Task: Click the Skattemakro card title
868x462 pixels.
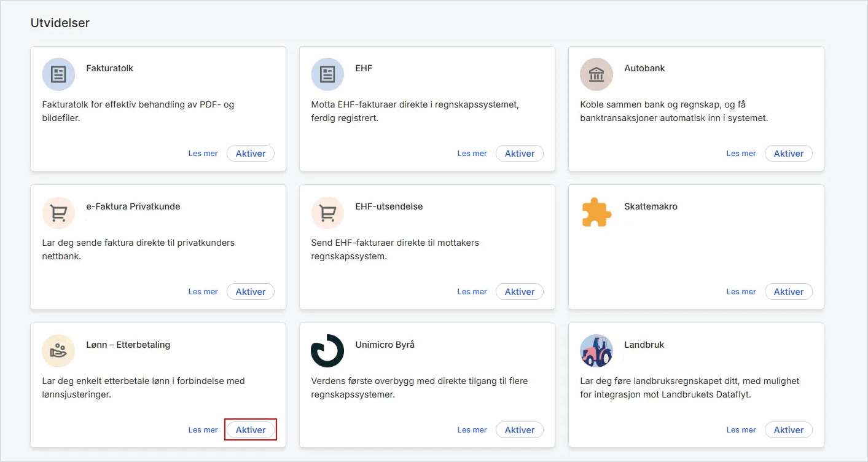Action: (x=651, y=206)
